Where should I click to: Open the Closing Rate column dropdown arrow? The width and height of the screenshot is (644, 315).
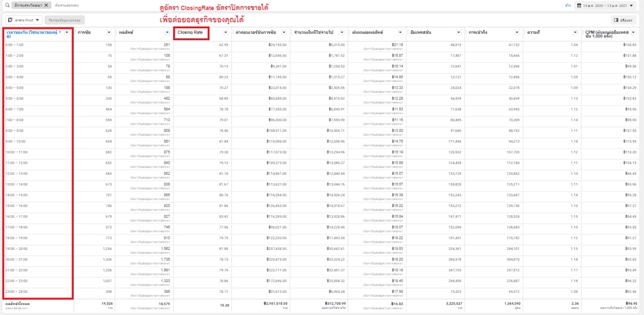[x=225, y=32]
